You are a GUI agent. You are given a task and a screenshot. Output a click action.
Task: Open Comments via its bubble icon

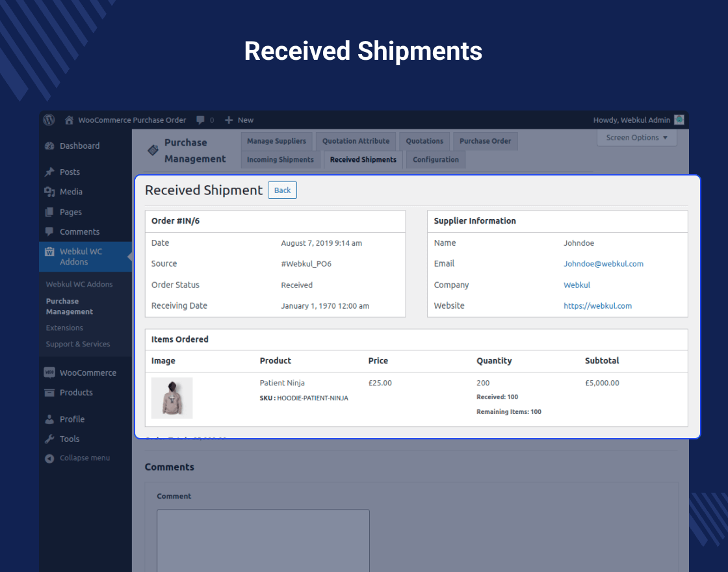51,231
